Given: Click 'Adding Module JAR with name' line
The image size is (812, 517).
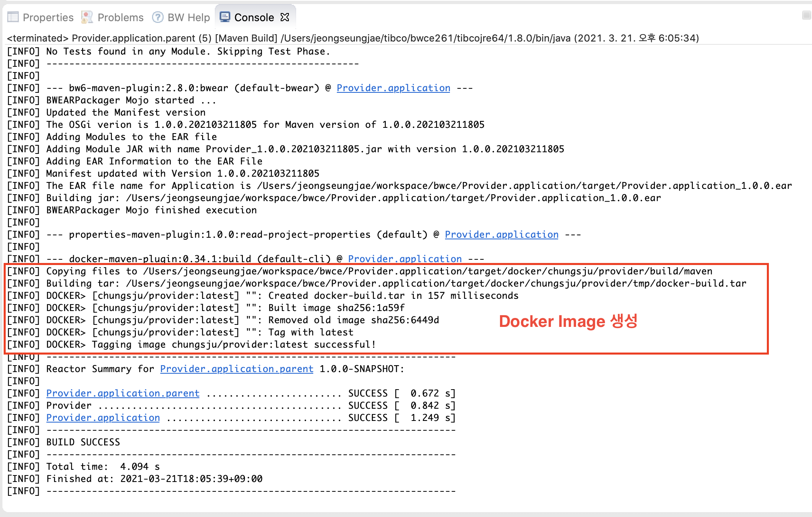Looking at the screenshot, I should [286, 149].
